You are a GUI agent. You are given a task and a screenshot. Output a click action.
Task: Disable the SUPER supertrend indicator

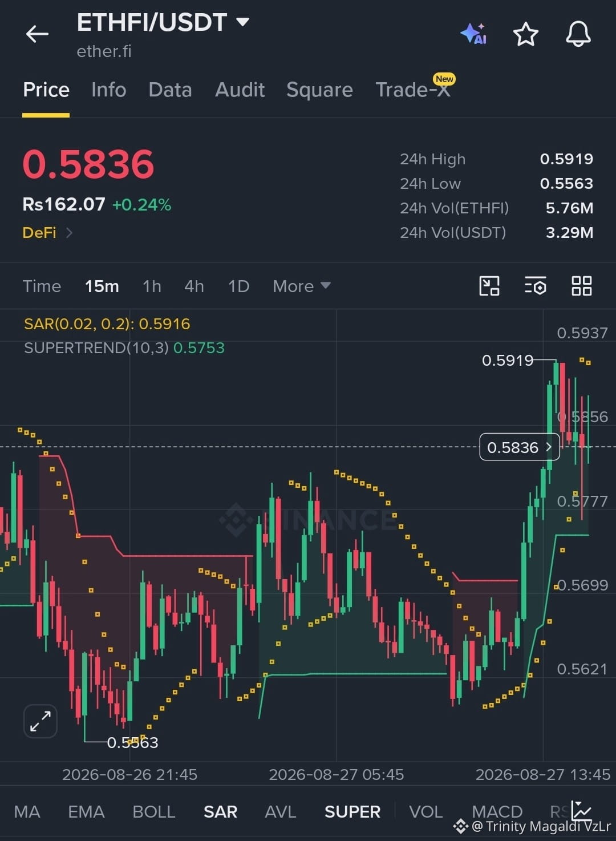coord(352,811)
